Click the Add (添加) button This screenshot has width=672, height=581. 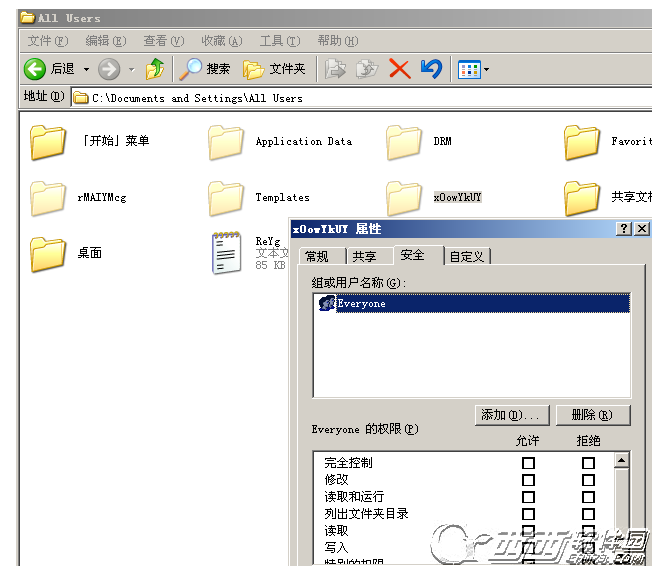(x=513, y=415)
